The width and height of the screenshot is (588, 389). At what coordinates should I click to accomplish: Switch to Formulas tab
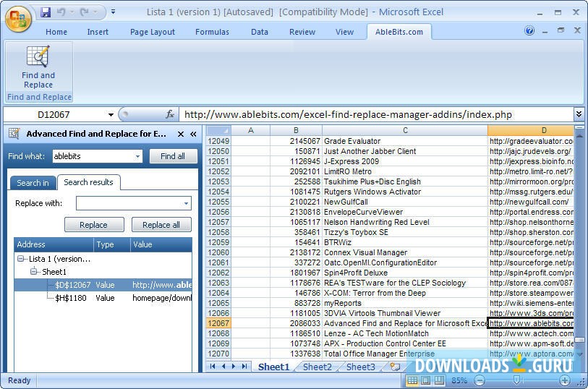[212, 32]
